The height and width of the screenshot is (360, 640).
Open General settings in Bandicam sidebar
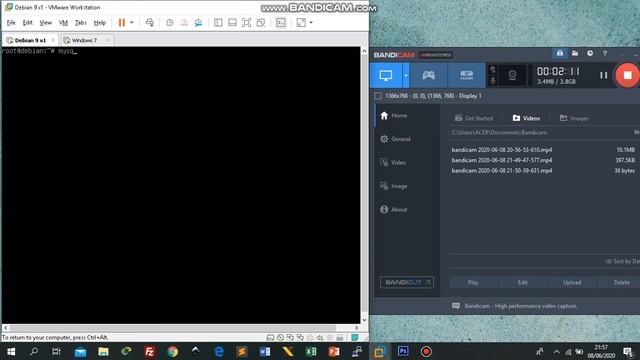point(395,139)
